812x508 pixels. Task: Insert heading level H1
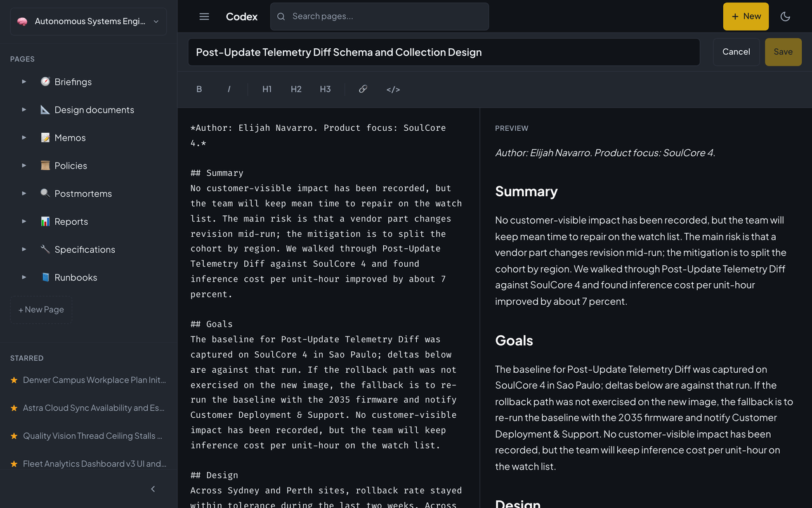[267, 90]
